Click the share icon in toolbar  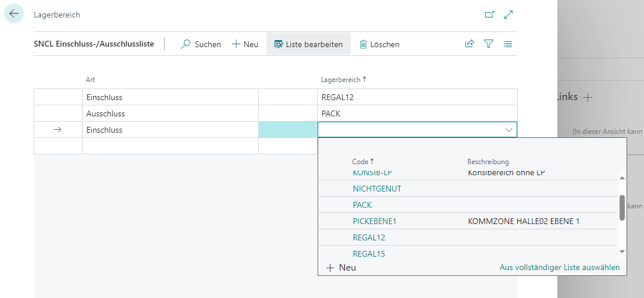tap(469, 44)
